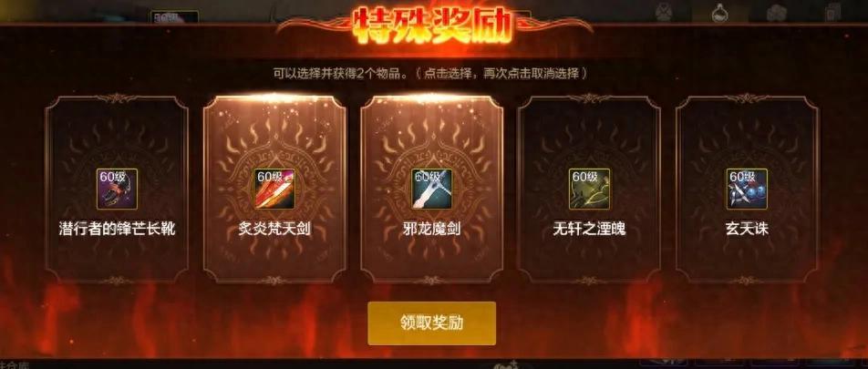Click the 玄天珠 item name label
The width and height of the screenshot is (868, 369).
(x=748, y=229)
